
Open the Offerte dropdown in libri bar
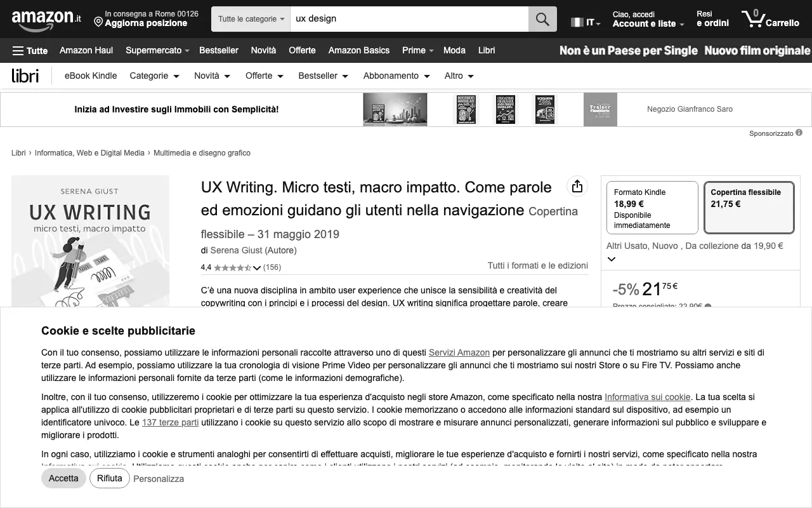point(264,76)
